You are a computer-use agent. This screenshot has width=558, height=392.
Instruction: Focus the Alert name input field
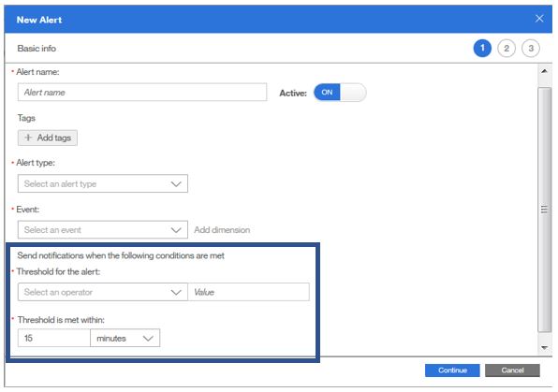point(142,92)
